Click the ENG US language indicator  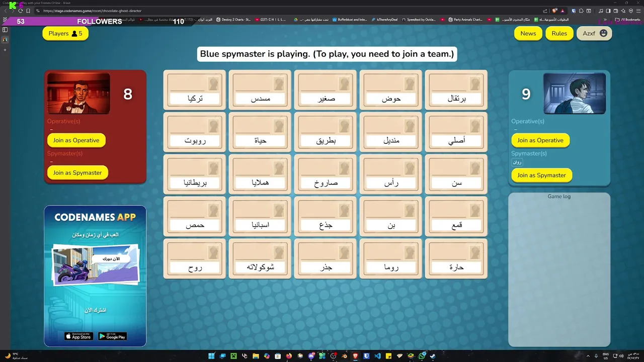click(605, 356)
